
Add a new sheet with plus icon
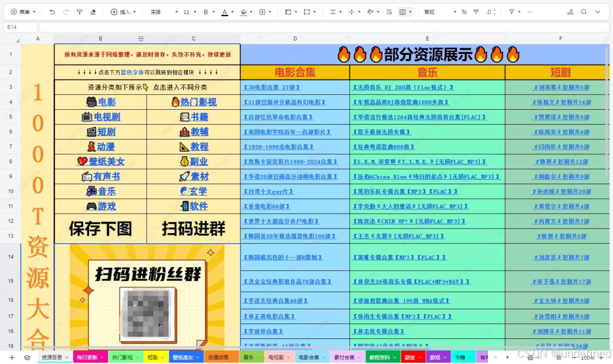[12, 358]
